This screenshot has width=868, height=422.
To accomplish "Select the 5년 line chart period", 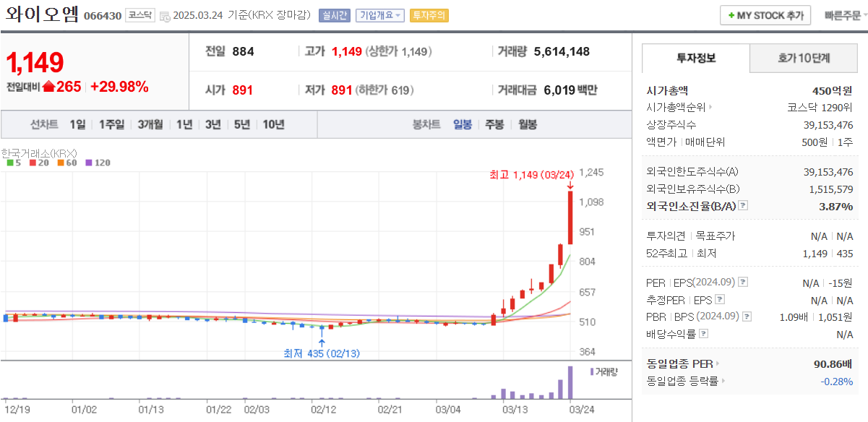I will (x=242, y=124).
